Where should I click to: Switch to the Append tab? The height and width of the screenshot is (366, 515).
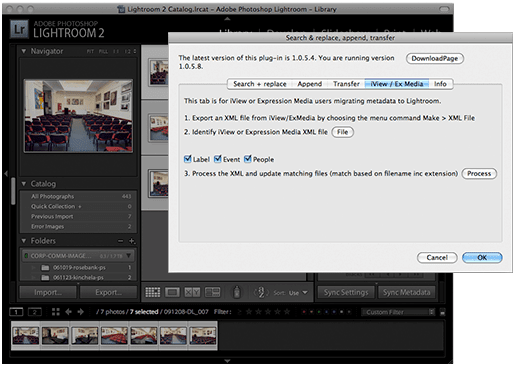coord(310,84)
